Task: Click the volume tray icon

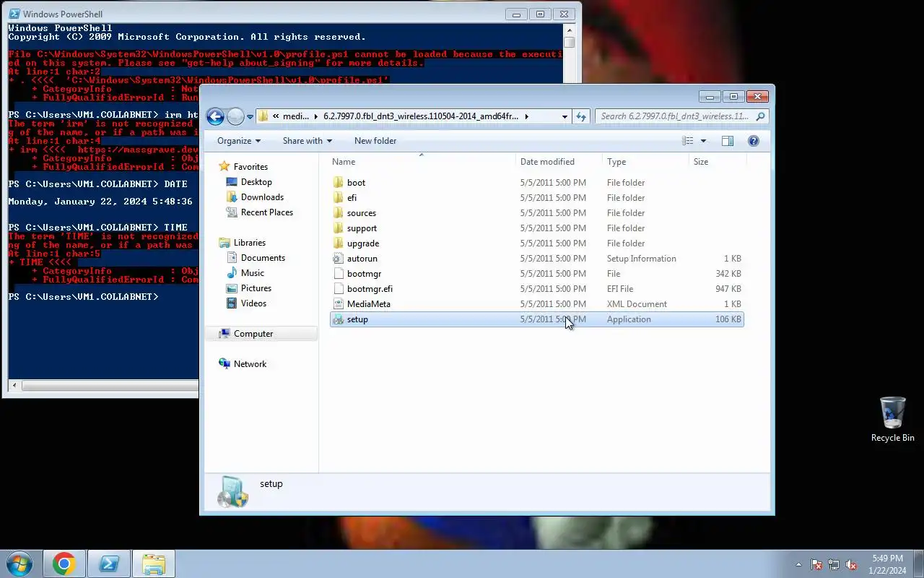Action: pyautogui.click(x=851, y=564)
